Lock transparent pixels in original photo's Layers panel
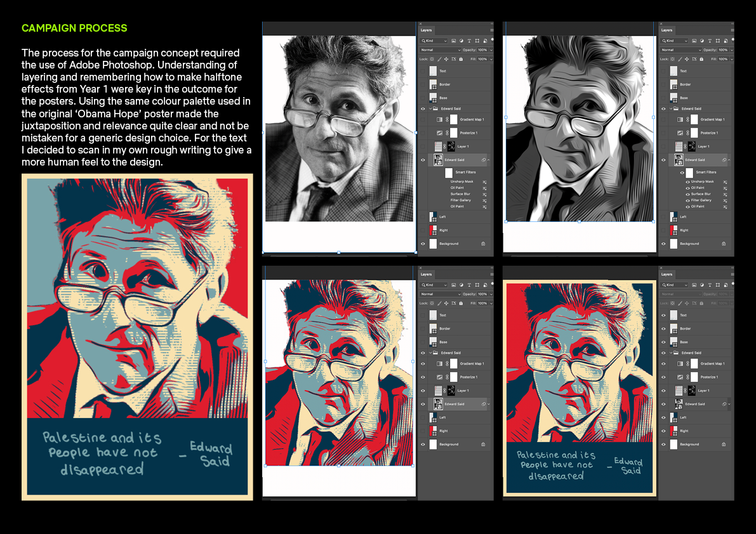This screenshot has height=534, width=756. (x=432, y=59)
